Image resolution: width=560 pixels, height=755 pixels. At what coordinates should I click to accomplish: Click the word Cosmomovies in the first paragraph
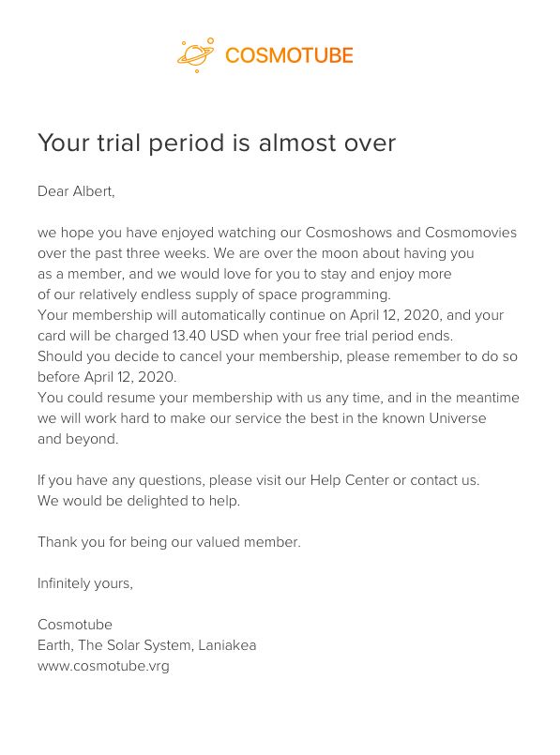click(471, 233)
